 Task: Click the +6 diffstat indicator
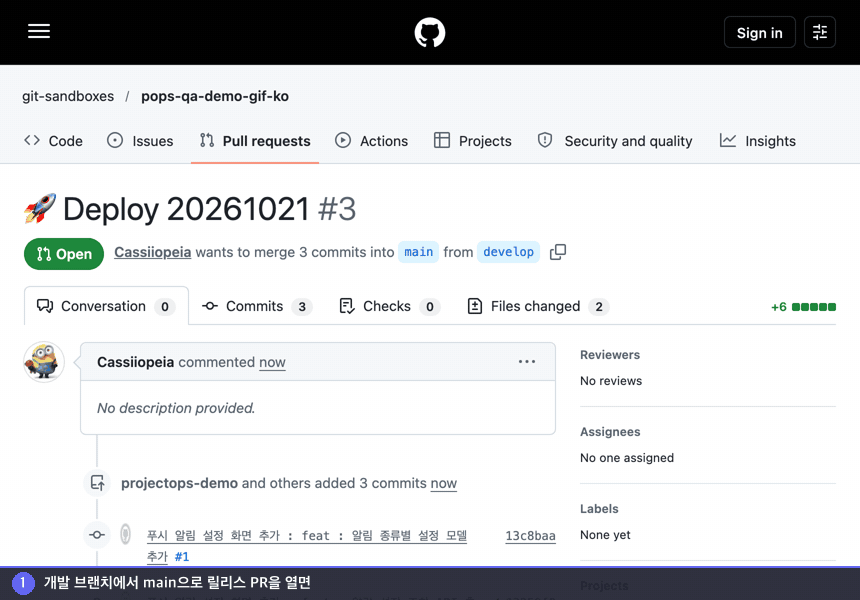pos(803,307)
